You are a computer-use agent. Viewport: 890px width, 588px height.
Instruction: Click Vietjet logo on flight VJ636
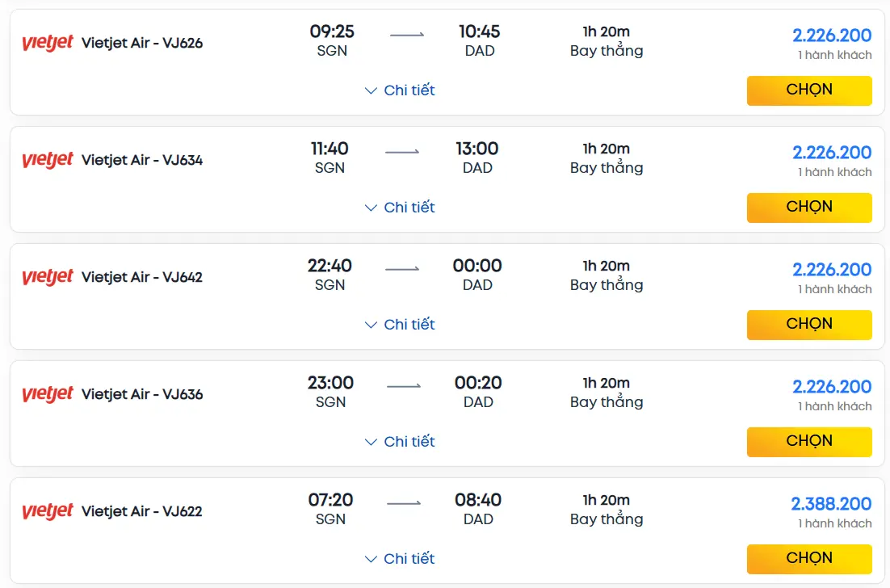[x=48, y=394]
